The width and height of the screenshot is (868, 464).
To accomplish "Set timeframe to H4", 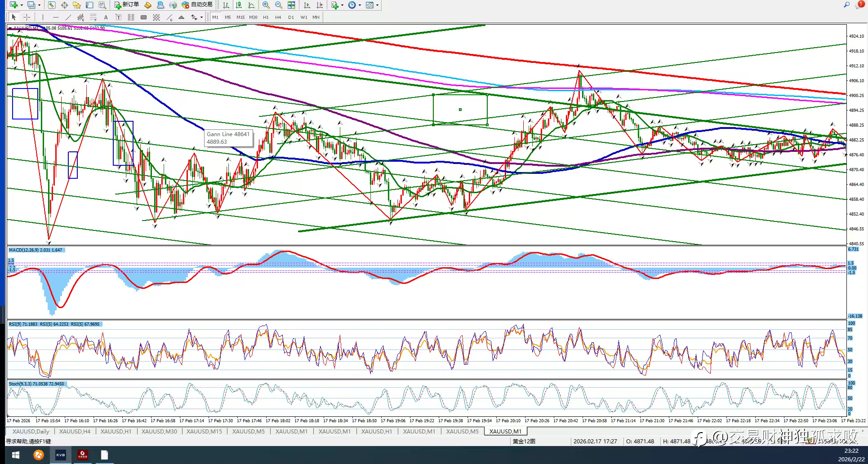I will point(278,17).
